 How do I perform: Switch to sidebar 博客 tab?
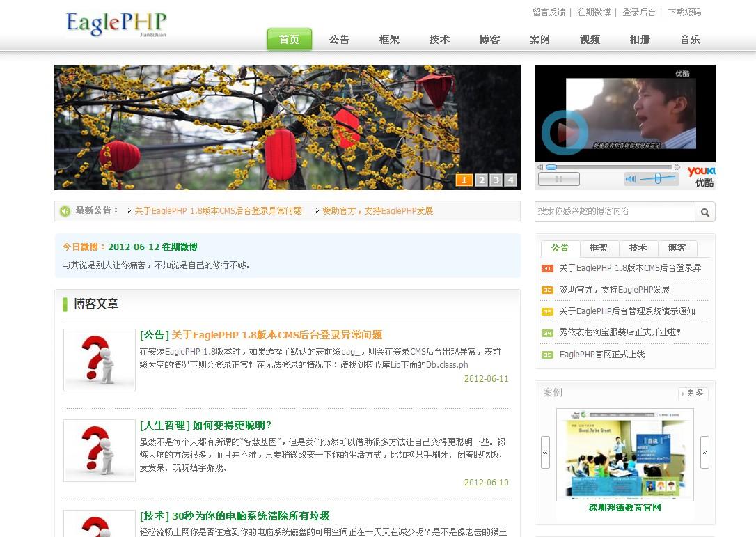pos(677,248)
